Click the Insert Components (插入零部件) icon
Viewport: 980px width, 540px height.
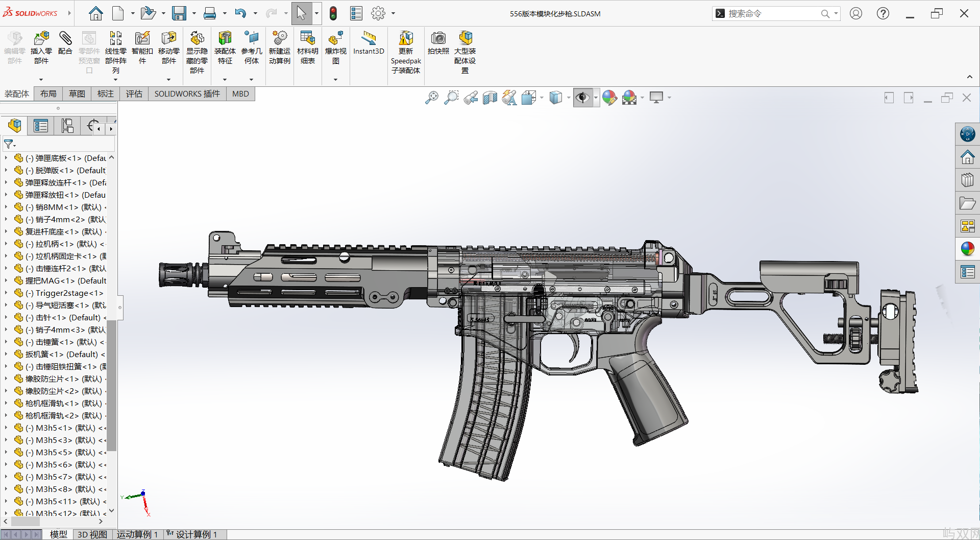[x=41, y=39]
